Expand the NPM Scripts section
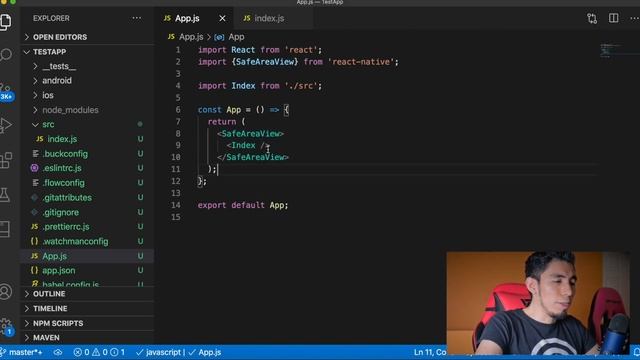 [x=87, y=323]
